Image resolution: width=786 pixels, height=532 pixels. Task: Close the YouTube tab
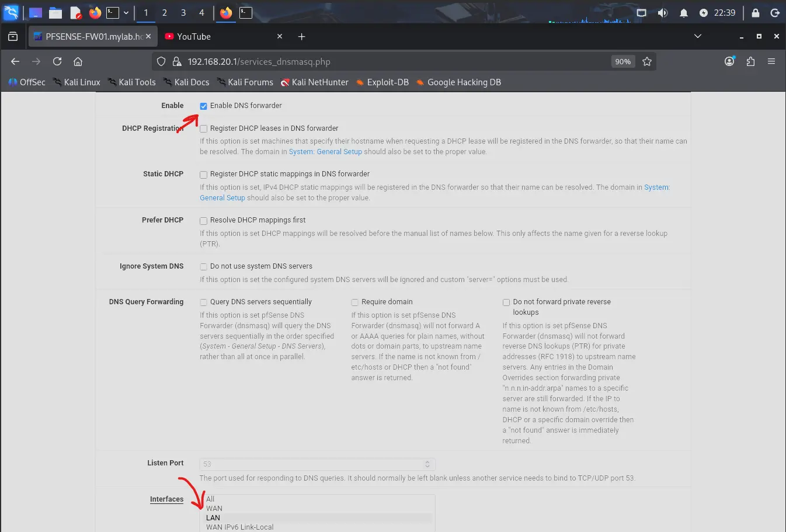[x=280, y=36]
